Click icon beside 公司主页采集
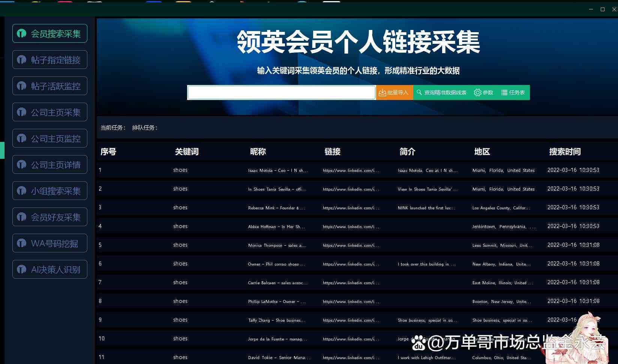The height and width of the screenshot is (364, 618). pos(21,112)
